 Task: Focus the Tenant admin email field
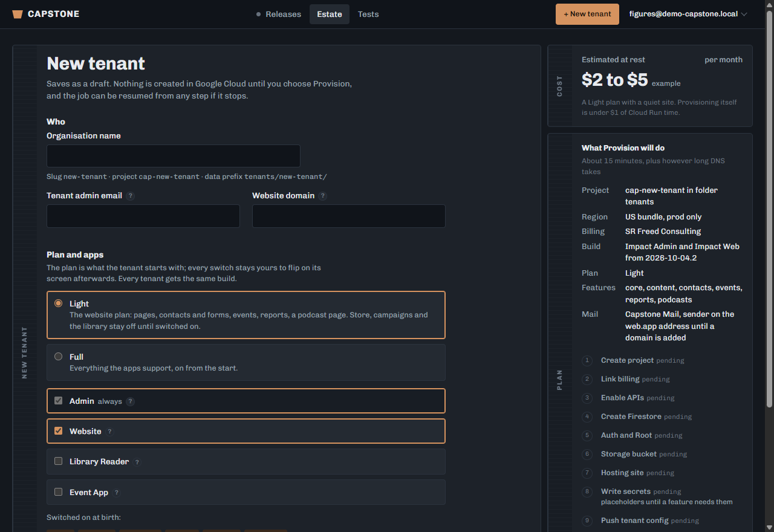(x=143, y=216)
